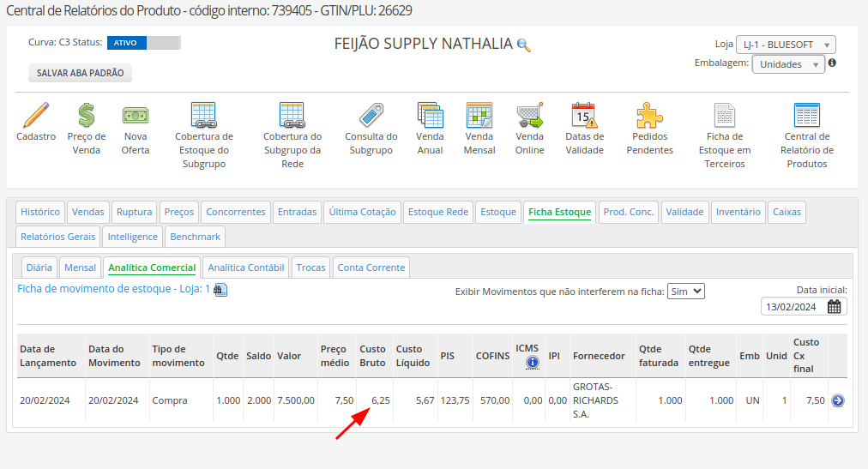Image resolution: width=868 pixels, height=469 pixels.
Task: Click blue arrow at row end
Action: point(838,400)
